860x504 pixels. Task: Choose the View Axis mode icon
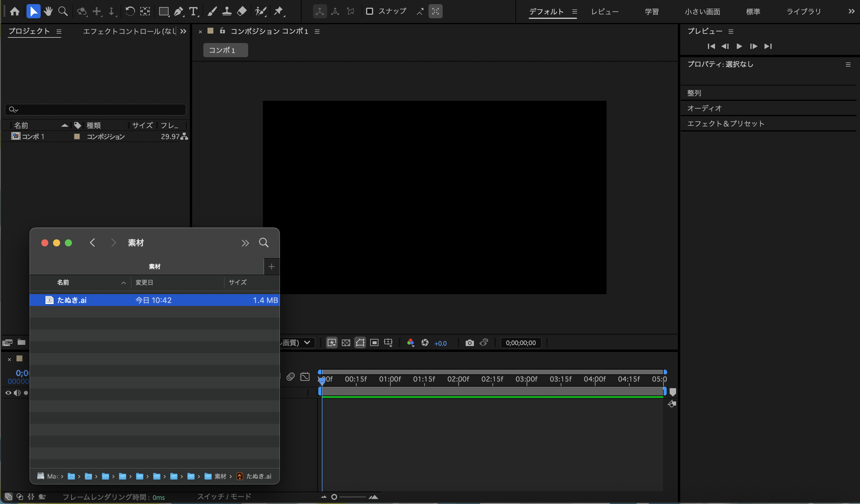350,11
